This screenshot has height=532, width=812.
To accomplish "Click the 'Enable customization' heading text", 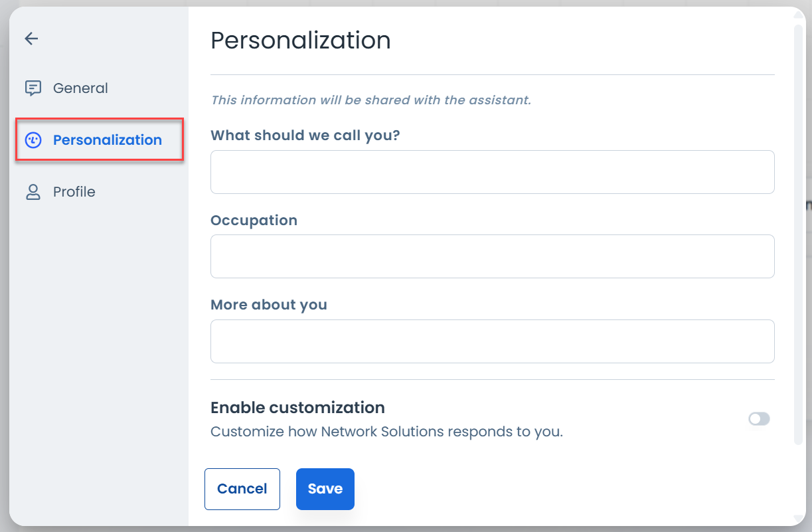I will (x=297, y=407).
